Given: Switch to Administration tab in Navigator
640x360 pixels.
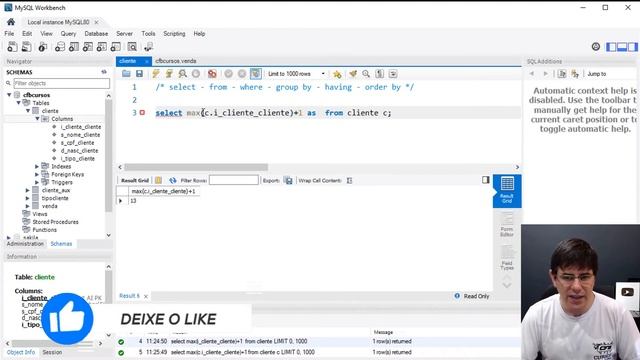Looking at the screenshot, I should coord(25,244).
